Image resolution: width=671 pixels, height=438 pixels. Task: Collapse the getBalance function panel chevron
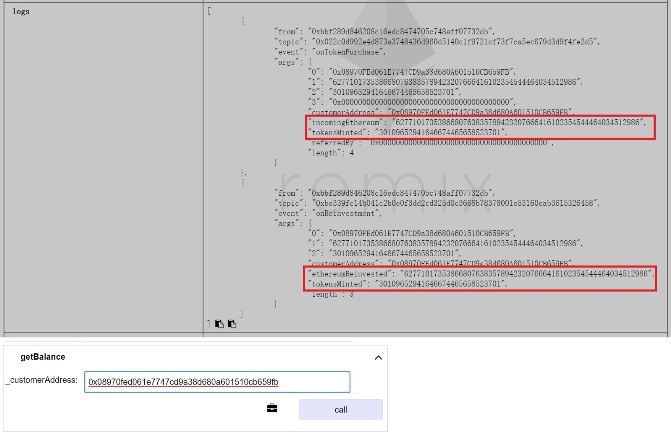(378, 357)
